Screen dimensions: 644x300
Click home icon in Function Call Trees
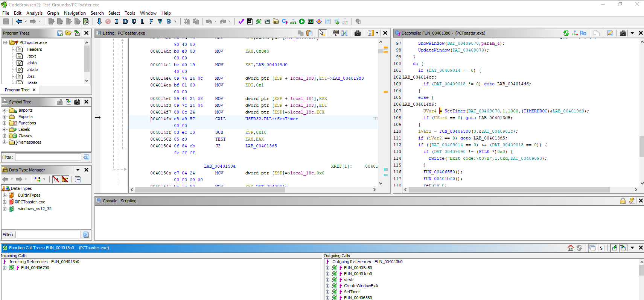pos(570,248)
